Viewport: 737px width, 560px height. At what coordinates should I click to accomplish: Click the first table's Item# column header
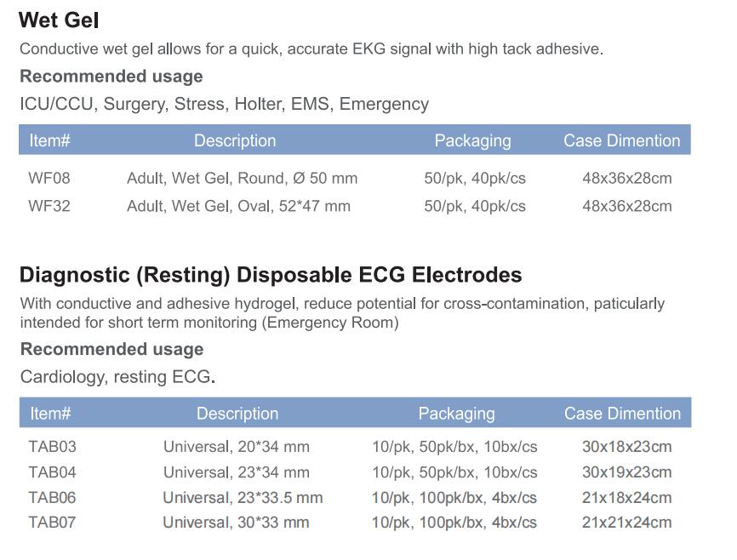[49, 140]
